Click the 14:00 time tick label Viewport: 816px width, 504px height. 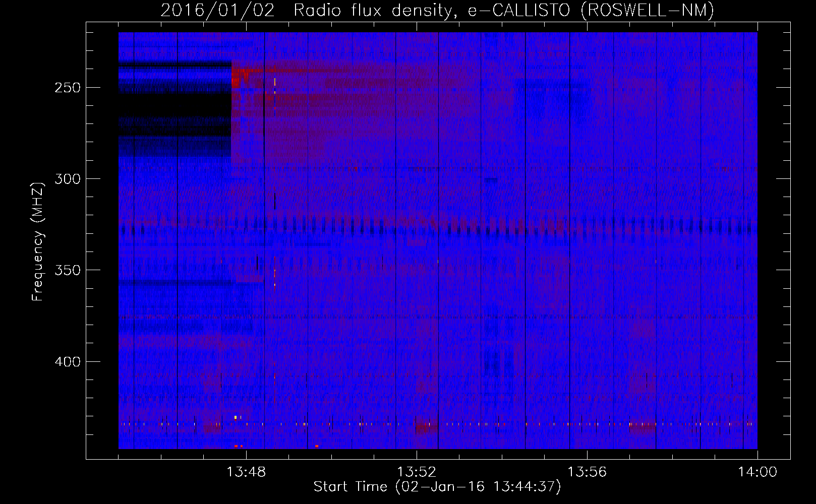[757, 472]
